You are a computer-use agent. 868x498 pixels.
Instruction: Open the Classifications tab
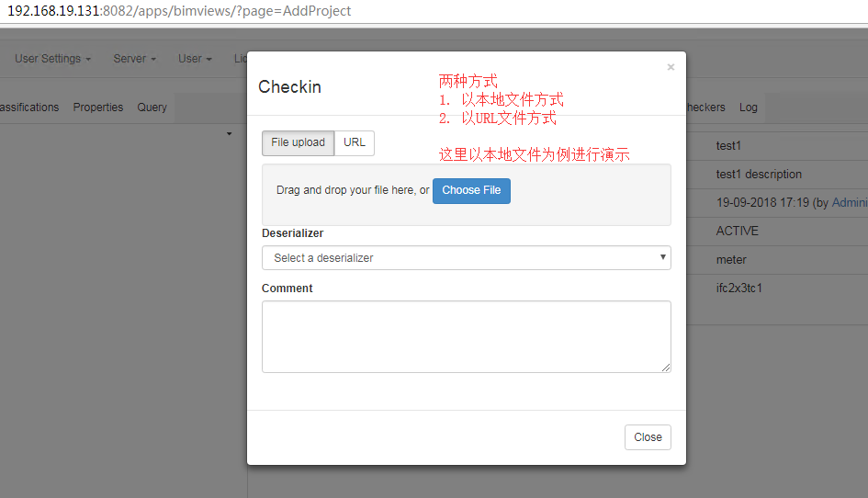point(29,108)
